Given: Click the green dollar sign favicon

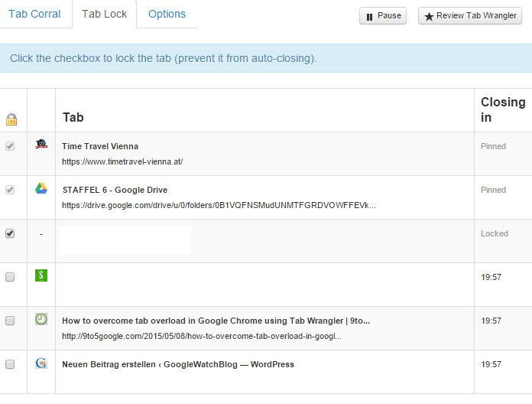Looking at the screenshot, I should (41, 275).
